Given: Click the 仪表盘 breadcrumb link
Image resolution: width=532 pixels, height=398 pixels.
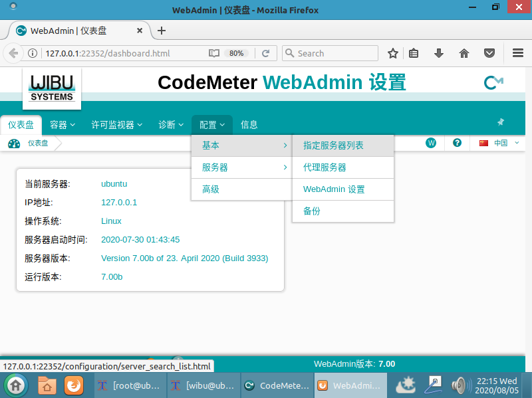Looking at the screenshot, I should click(38, 144).
